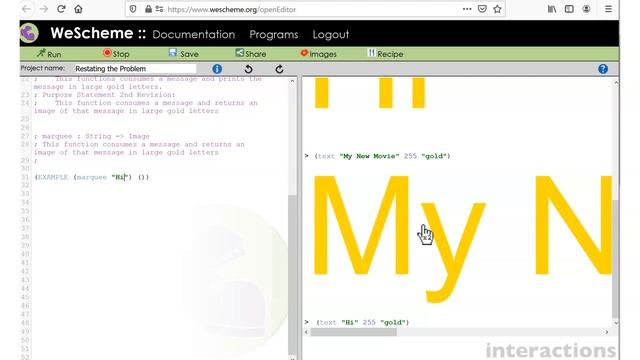640x360 pixels.
Task: Log out of WeScheme
Action: [x=331, y=34]
